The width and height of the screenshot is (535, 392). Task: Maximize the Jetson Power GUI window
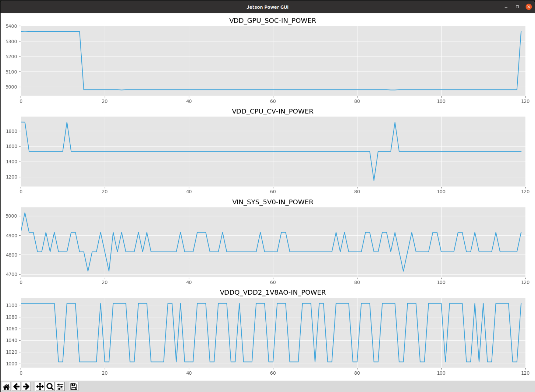516,6
